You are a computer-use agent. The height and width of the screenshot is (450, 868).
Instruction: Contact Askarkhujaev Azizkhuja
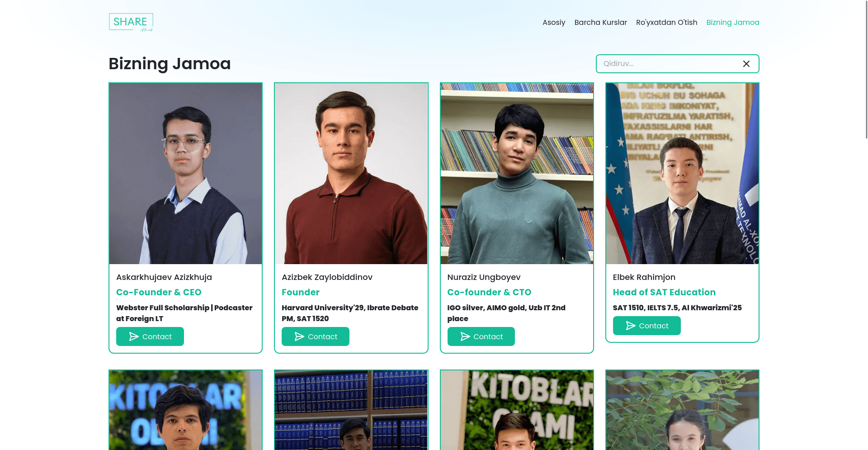(x=150, y=336)
